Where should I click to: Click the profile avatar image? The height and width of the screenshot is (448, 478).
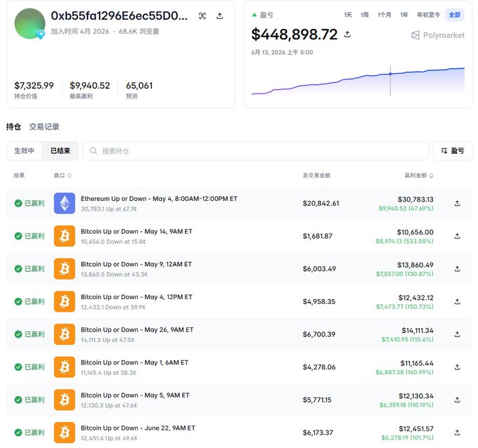pyautogui.click(x=30, y=23)
